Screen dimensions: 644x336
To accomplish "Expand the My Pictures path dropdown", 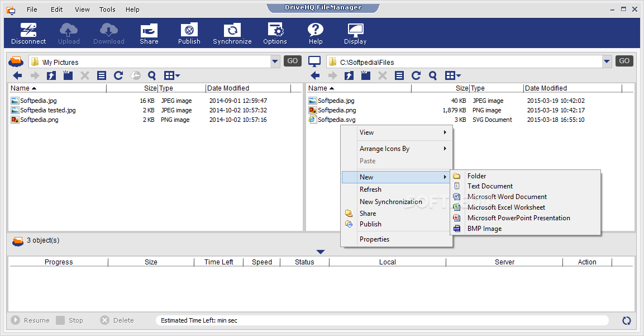I will [275, 61].
